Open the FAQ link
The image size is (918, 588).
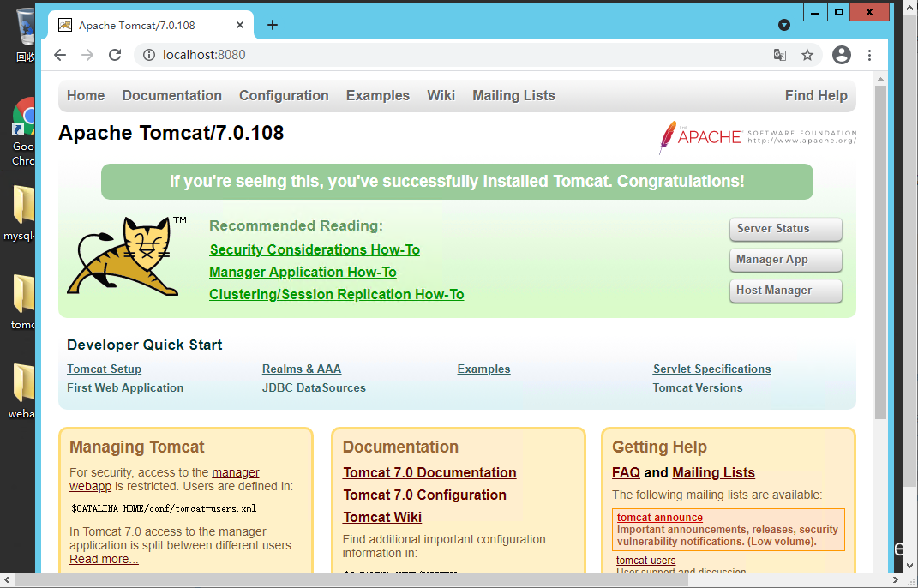click(626, 472)
